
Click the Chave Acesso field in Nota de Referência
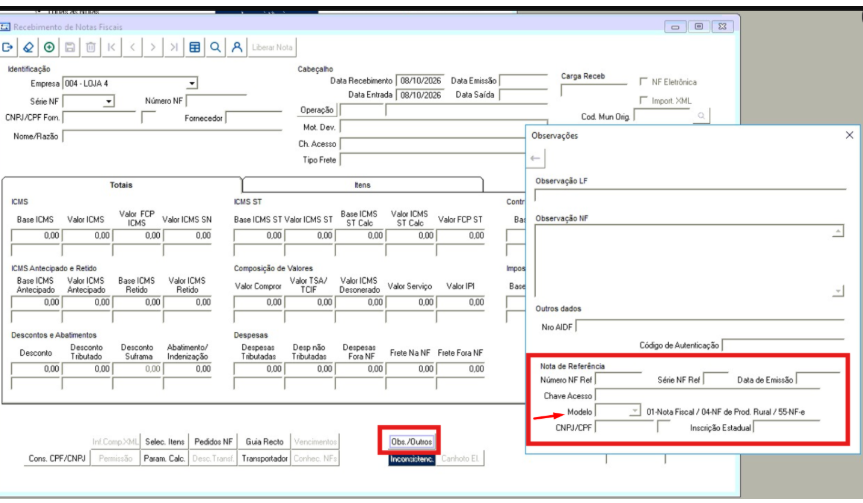coord(708,395)
